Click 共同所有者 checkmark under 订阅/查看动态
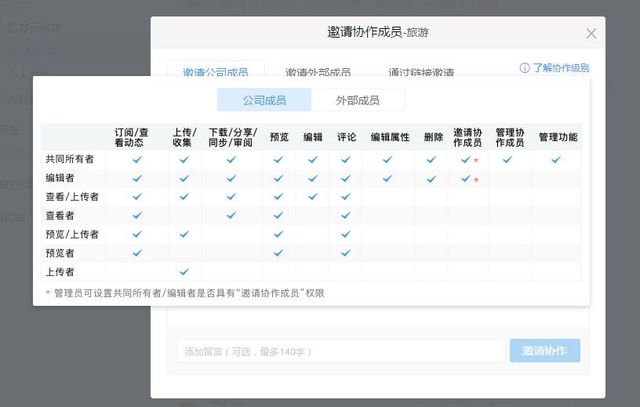 tap(137, 160)
